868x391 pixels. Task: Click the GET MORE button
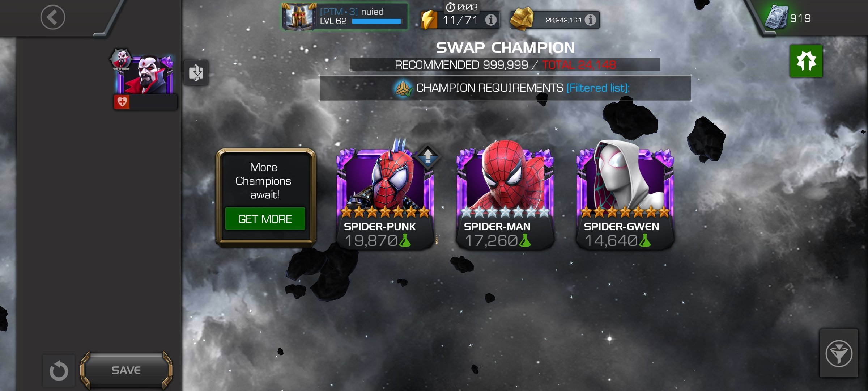(x=265, y=219)
